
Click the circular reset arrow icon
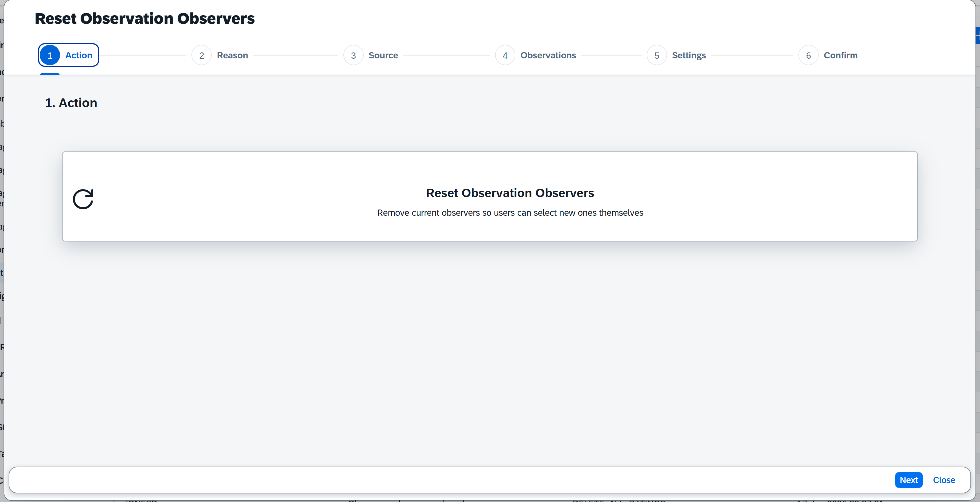click(83, 199)
